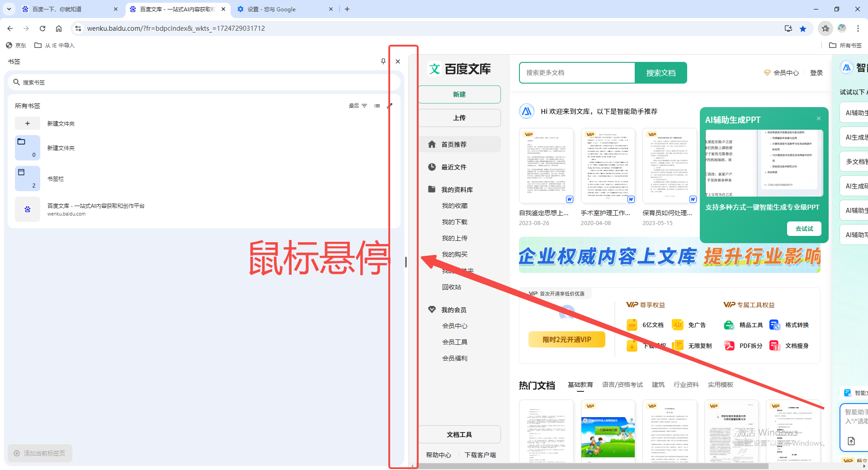868x470 pixels.
Task: Open the bookmark sort order dropdown
Action: click(x=358, y=106)
